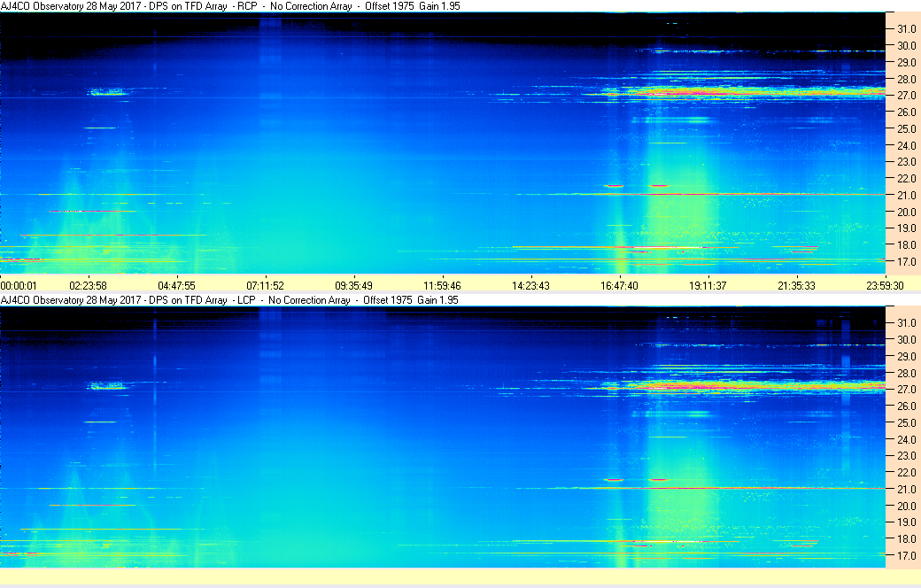Select the 21:35:33 time label
The image size is (921, 588).
coord(796,286)
